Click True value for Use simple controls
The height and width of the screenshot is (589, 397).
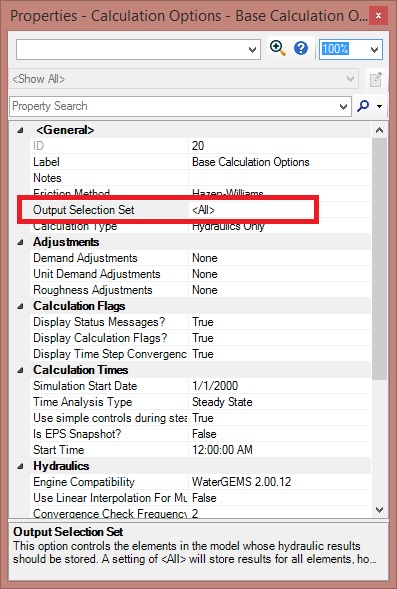click(203, 418)
